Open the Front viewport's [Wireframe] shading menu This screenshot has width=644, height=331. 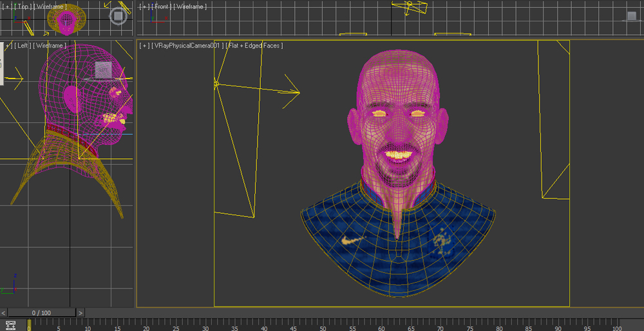[190, 6]
